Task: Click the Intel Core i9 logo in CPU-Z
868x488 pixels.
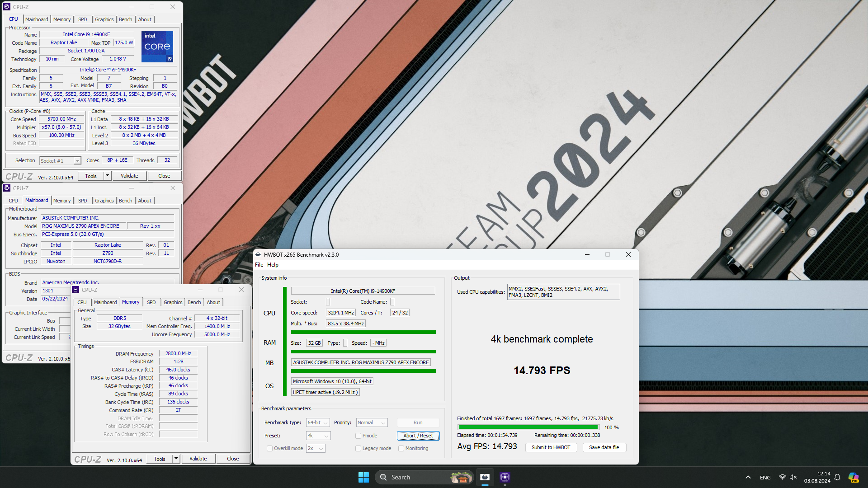Action: [157, 47]
